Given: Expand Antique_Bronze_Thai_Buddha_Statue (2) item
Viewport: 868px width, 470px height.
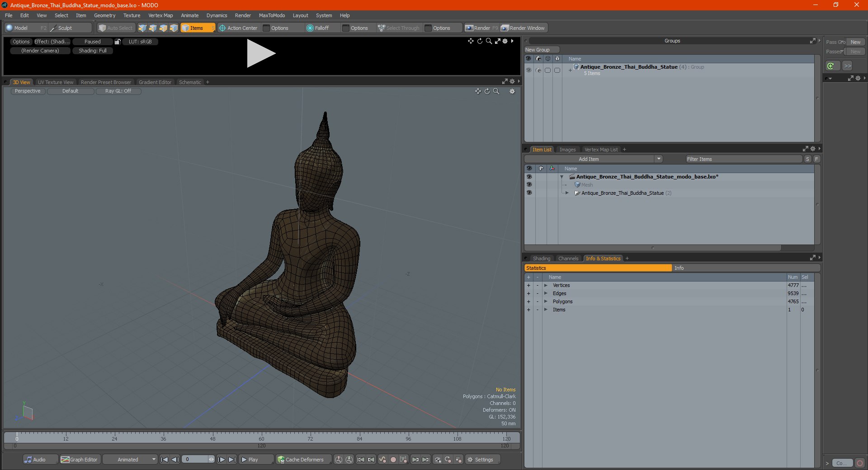Looking at the screenshot, I should 567,193.
